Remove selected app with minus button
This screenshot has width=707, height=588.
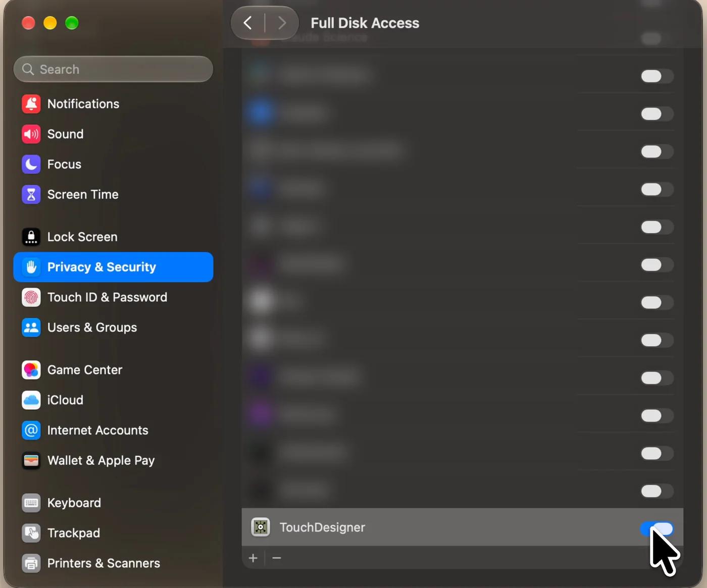[x=276, y=558]
